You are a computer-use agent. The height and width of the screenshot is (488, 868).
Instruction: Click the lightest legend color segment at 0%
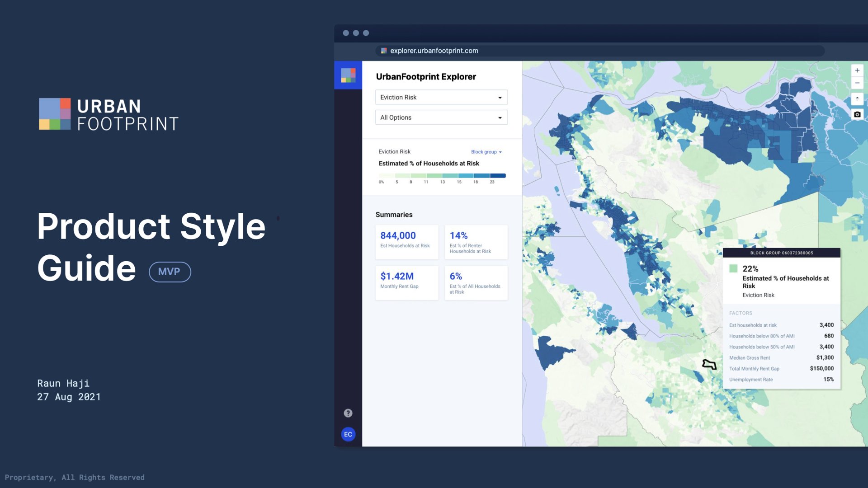tap(387, 176)
